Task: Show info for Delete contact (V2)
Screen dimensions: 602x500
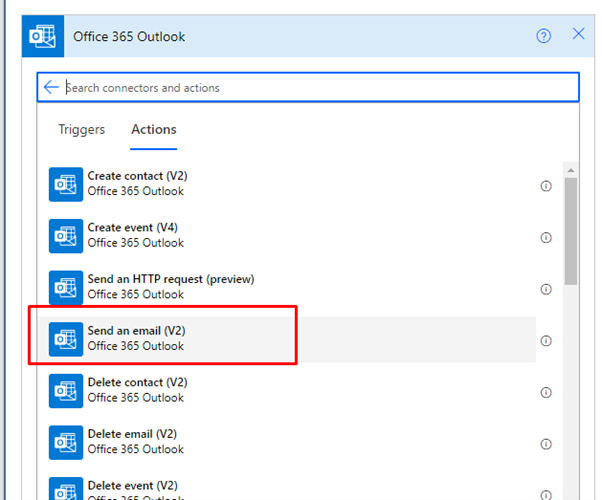Action: click(x=546, y=392)
